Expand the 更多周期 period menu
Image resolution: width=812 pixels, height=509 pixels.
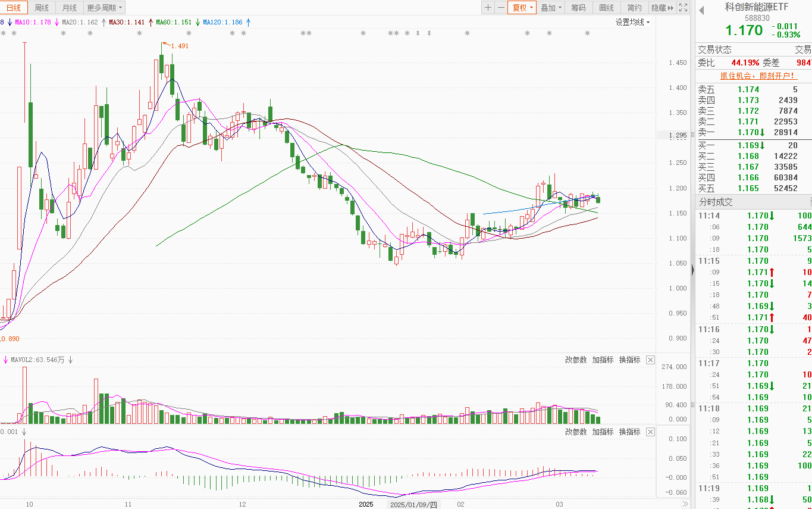coord(105,8)
